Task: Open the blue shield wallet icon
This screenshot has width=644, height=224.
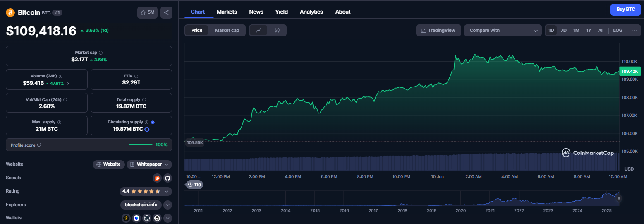Action: (136, 218)
